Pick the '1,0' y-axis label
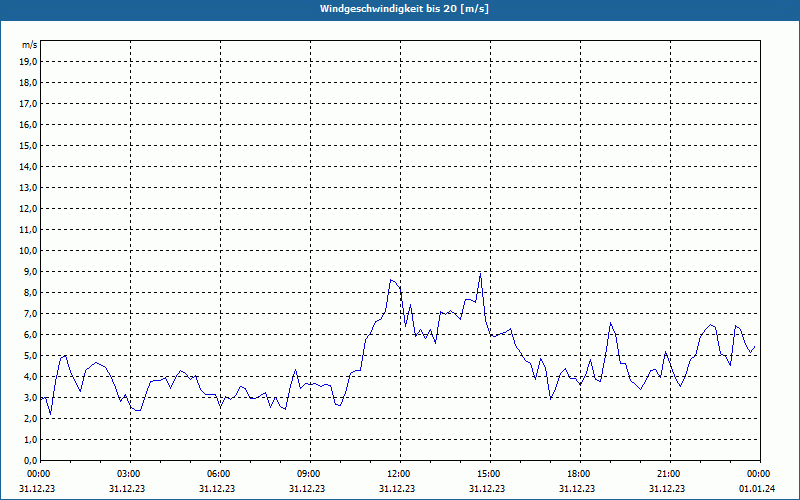The width and height of the screenshot is (800, 500). (x=31, y=439)
